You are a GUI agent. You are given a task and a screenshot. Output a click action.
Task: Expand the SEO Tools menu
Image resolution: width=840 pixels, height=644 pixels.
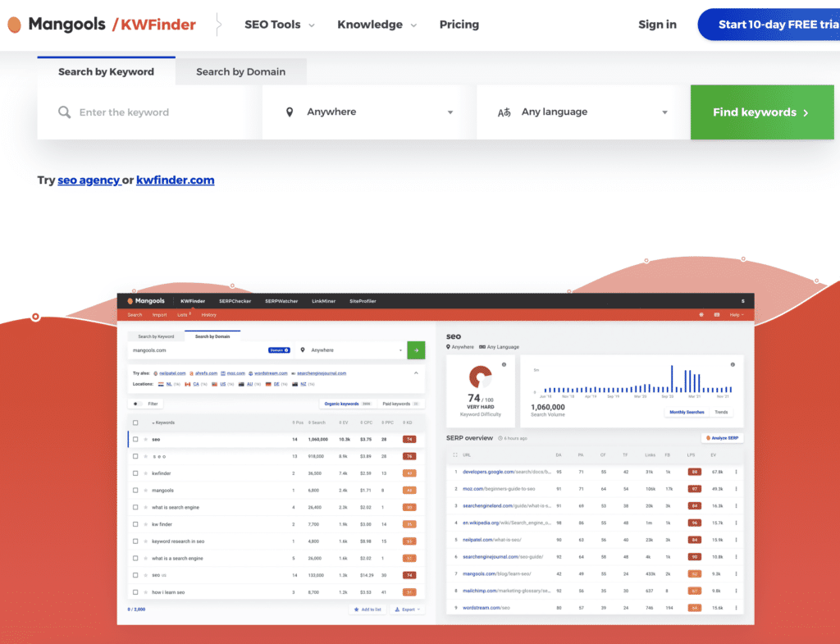click(279, 25)
